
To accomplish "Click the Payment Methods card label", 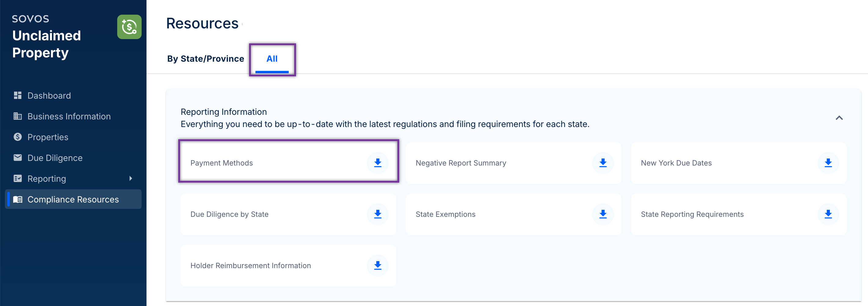I will [221, 163].
